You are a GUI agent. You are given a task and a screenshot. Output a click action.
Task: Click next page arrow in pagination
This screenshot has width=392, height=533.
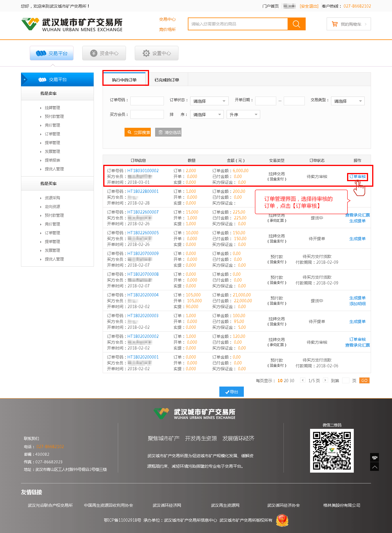[325, 380]
